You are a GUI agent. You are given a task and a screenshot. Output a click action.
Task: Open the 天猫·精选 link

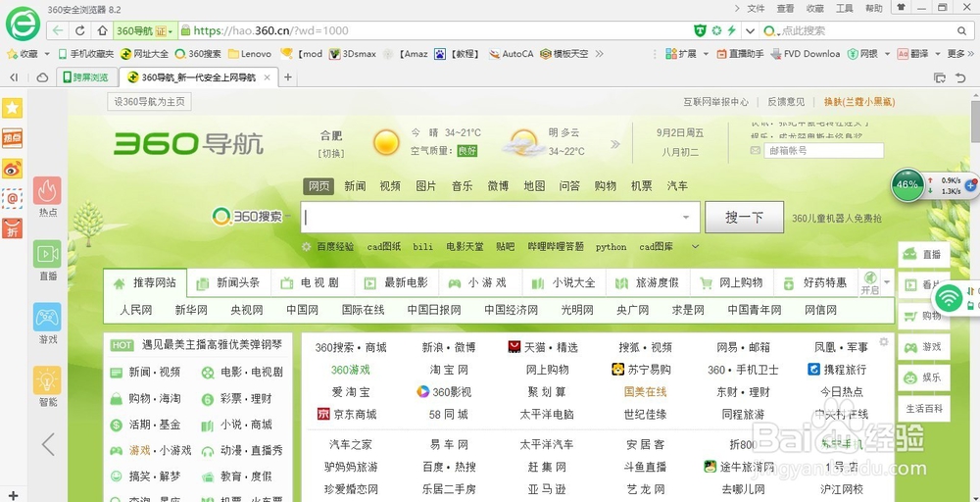pos(543,348)
